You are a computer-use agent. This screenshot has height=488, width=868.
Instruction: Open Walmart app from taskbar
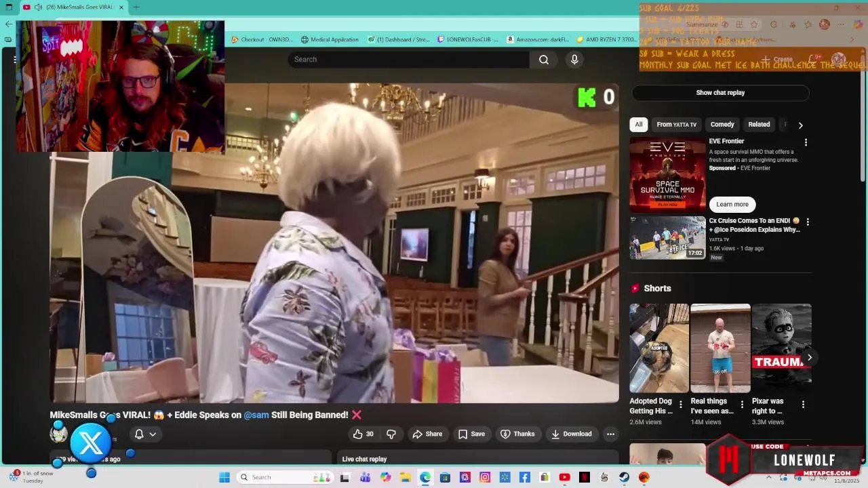(x=505, y=477)
